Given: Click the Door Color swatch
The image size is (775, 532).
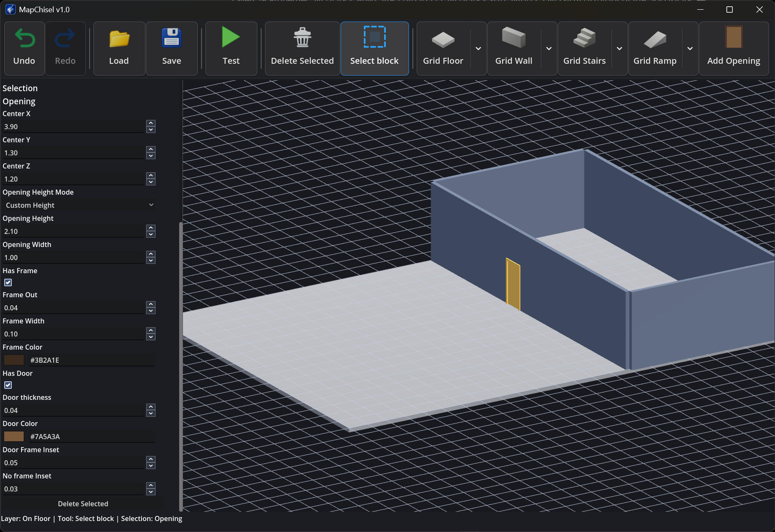Looking at the screenshot, I should pyautogui.click(x=14, y=437).
